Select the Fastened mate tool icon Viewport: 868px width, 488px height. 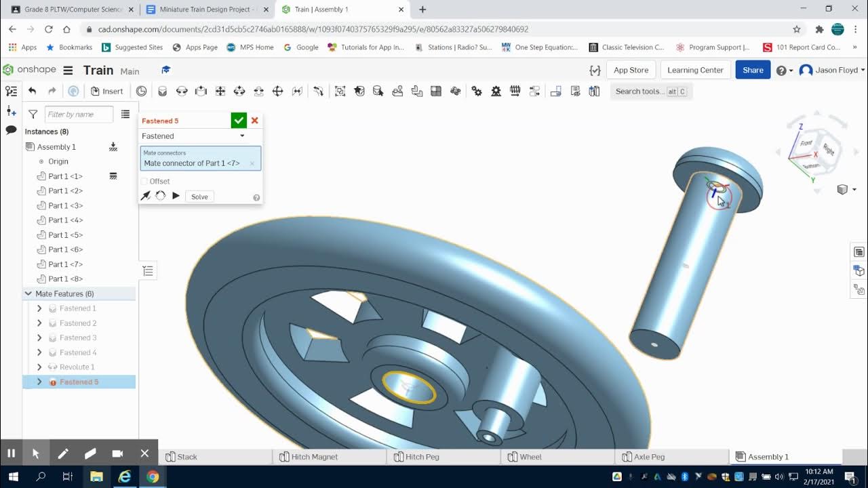(162, 91)
